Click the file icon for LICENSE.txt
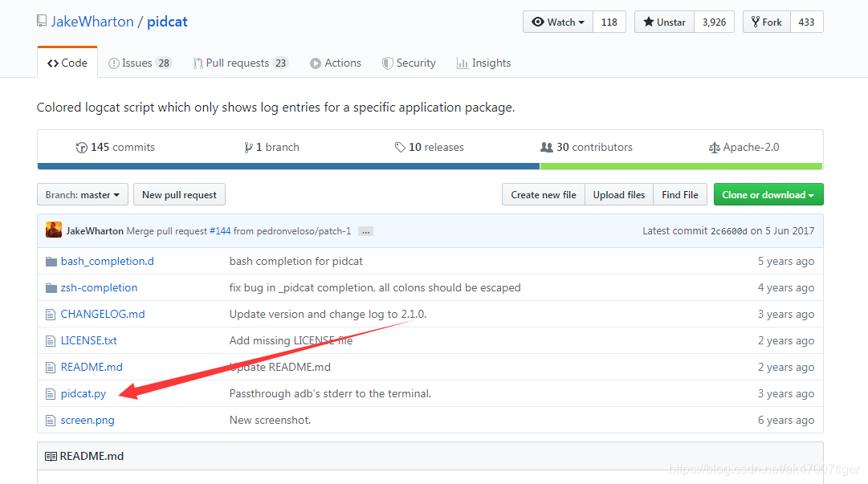The height and width of the screenshot is (484, 868). pyautogui.click(x=51, y=341)
